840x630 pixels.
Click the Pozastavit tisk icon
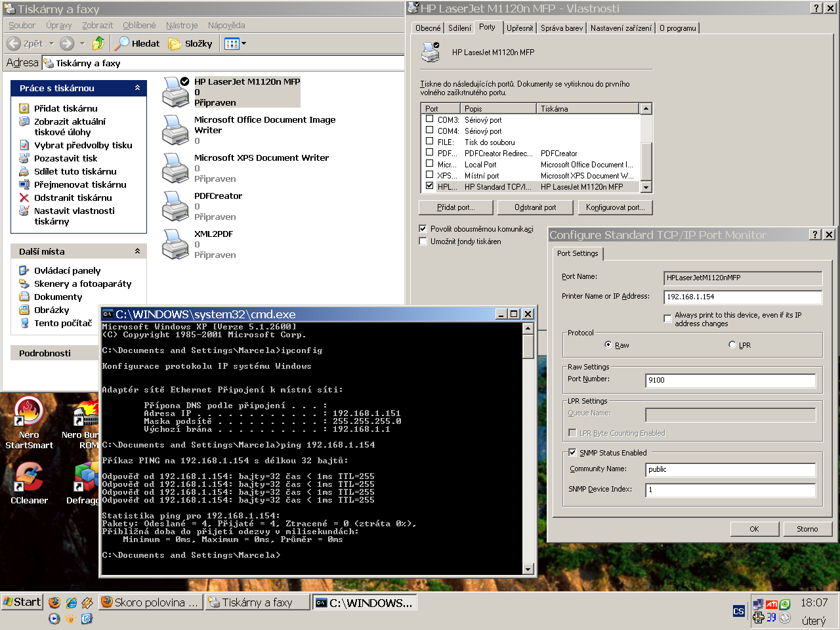[24, 158]
